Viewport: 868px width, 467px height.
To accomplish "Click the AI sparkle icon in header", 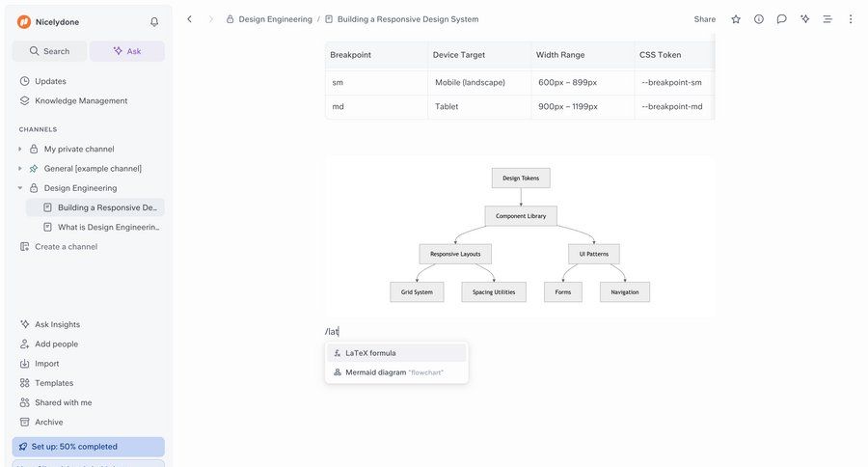I will point(804,19).
